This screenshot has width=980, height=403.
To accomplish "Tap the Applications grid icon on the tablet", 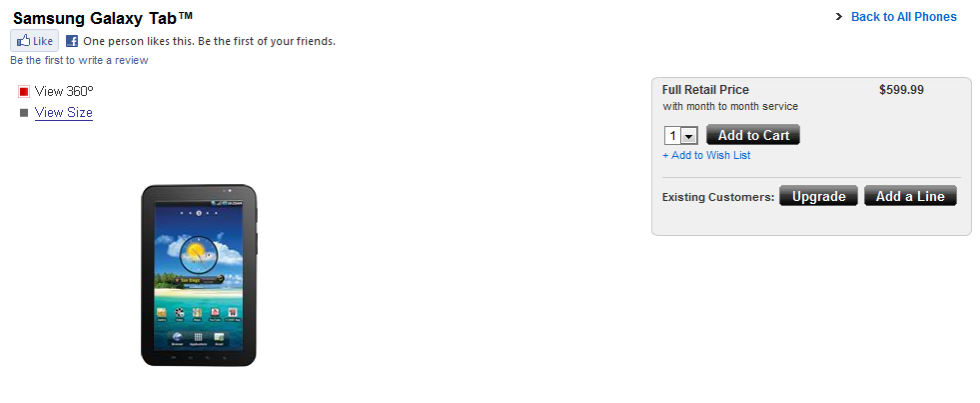I will 199,337.
